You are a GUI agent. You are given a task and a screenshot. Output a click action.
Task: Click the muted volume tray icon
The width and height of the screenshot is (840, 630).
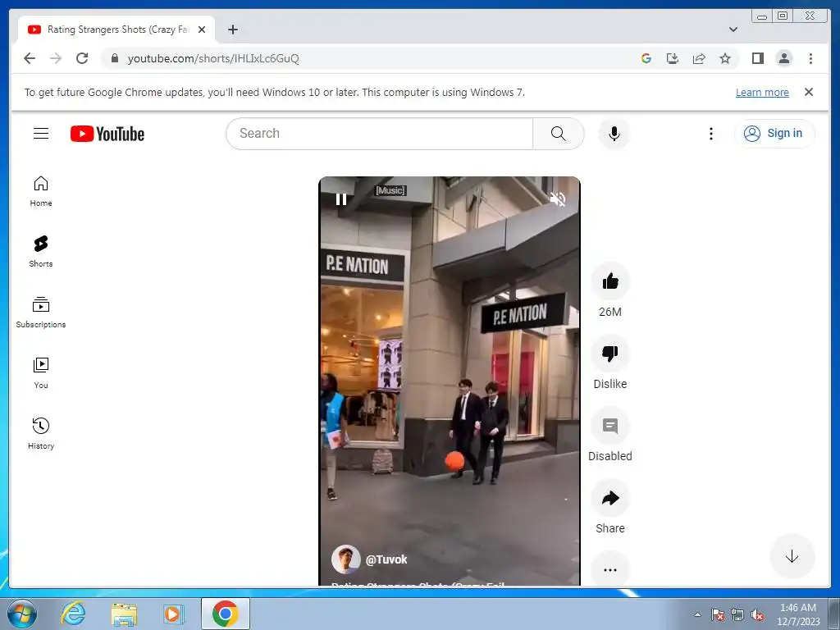757,614
